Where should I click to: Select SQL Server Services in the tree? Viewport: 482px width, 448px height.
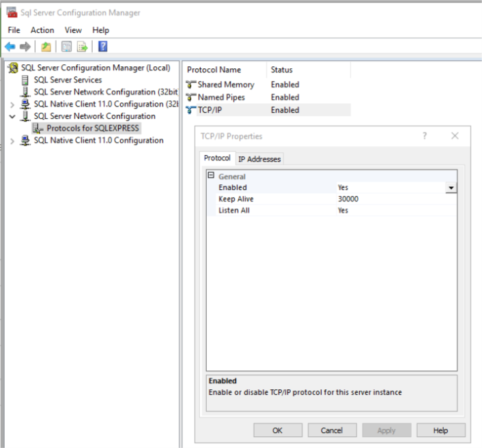[x=68, y=80]
